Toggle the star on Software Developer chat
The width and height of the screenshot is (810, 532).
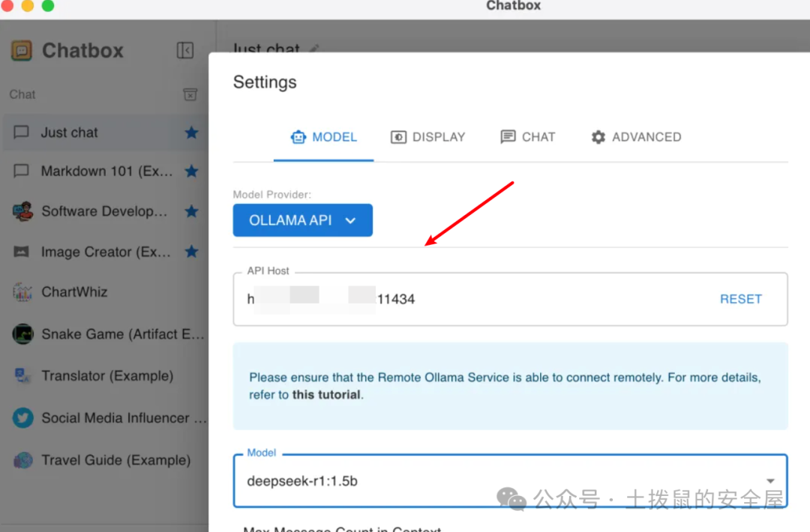(192, 211)
